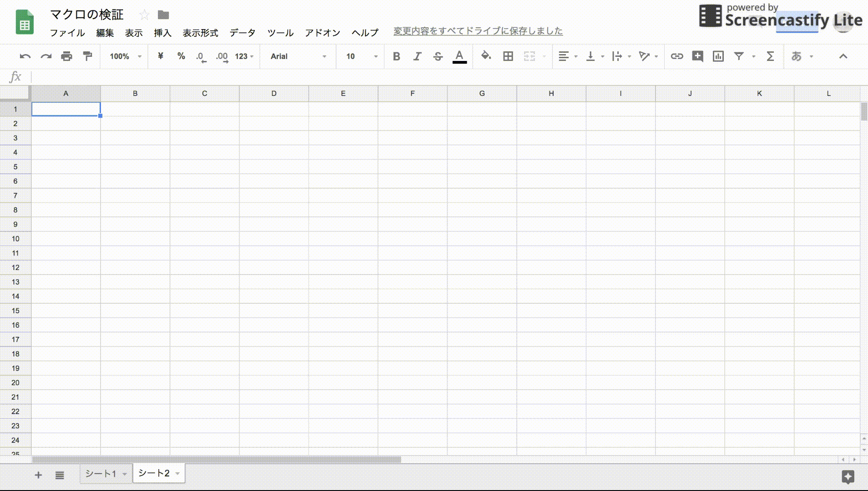
Task: Open the borders tool
Action: pyautogui.click(x=508, y=56)
